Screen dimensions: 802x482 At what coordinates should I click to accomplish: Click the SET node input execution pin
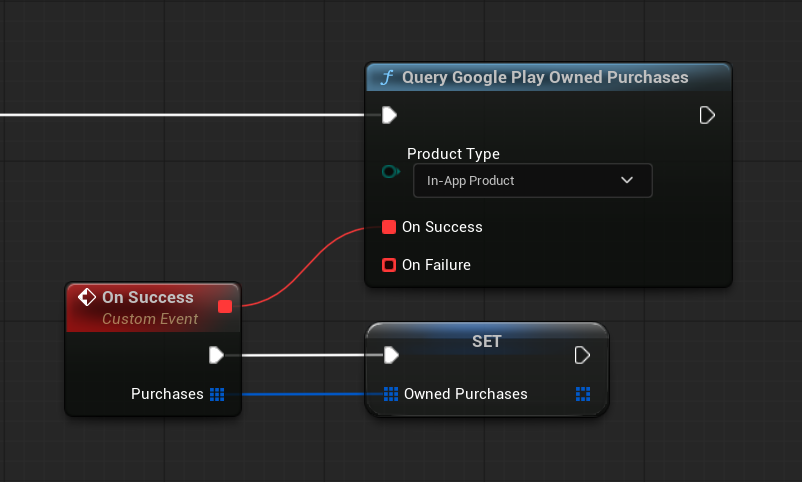[391, 355]
